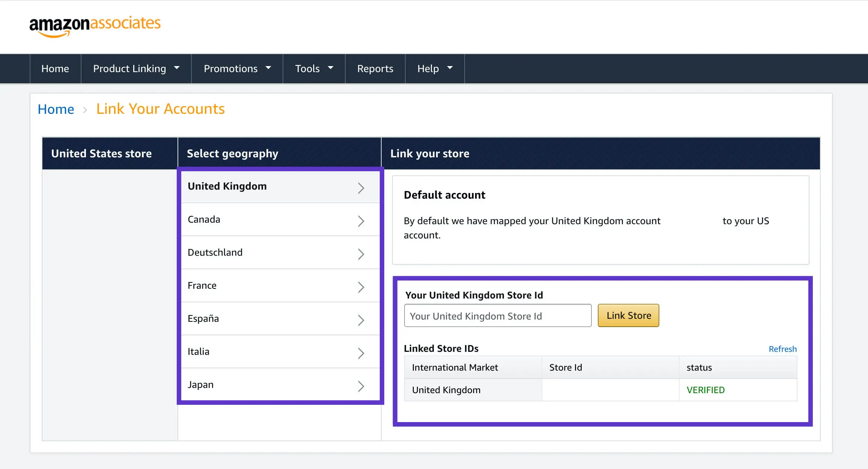Image resolution: width=868 pixels, height=469 pixels.
Task: Expand the Tools dropdown arrow
Action: point(331,68)
